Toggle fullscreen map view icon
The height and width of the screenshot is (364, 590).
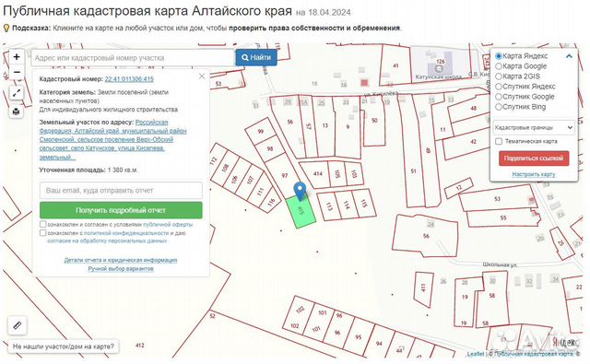[x=17, y=93]
